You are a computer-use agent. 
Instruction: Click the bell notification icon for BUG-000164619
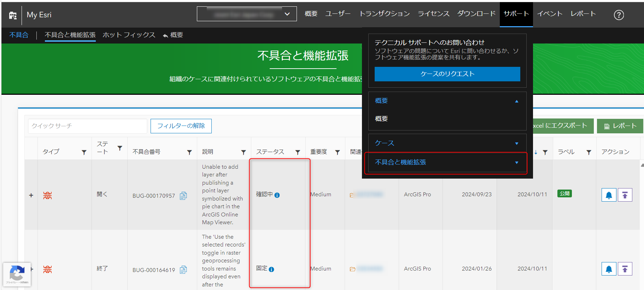click(609, 269)
